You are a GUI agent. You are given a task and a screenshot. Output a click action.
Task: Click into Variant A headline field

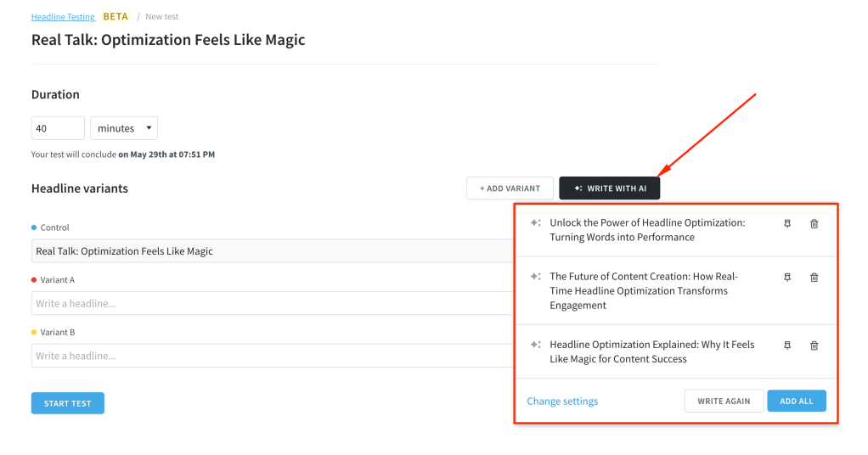tap(273, 303)
